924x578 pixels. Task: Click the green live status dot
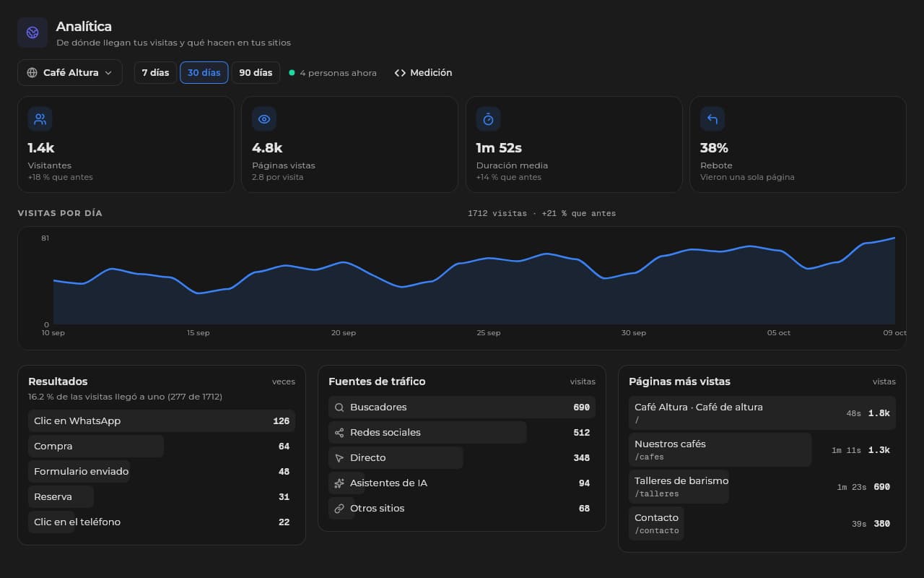pos(292,73)
